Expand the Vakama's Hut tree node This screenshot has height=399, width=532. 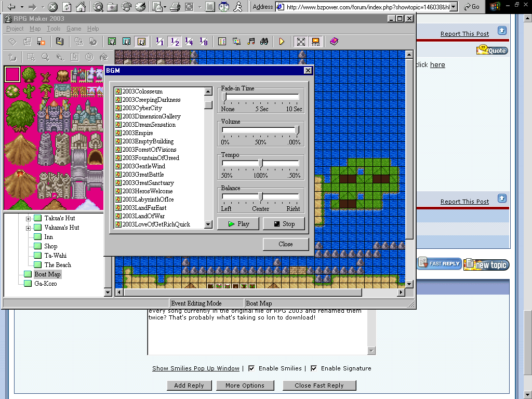(x=29, y=228)
